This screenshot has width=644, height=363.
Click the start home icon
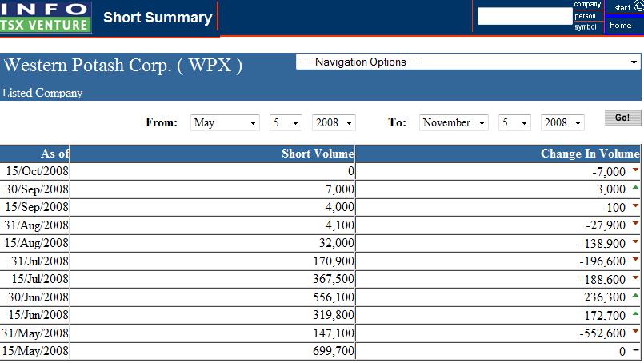pyautogui.click(x=638, y=6)
